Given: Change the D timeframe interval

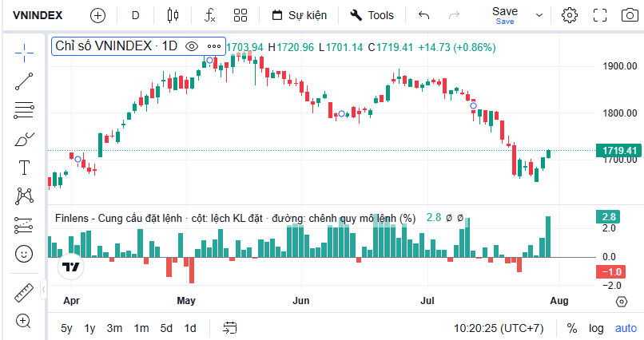Looking at the screenshot, I should (x=136, y=16).
